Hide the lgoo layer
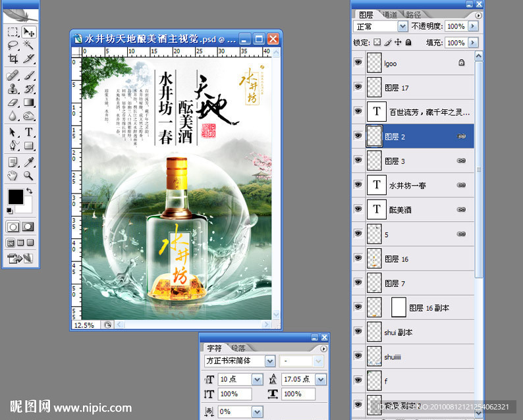The height and width of the screenshot is (420, 523). coord(358,63)
